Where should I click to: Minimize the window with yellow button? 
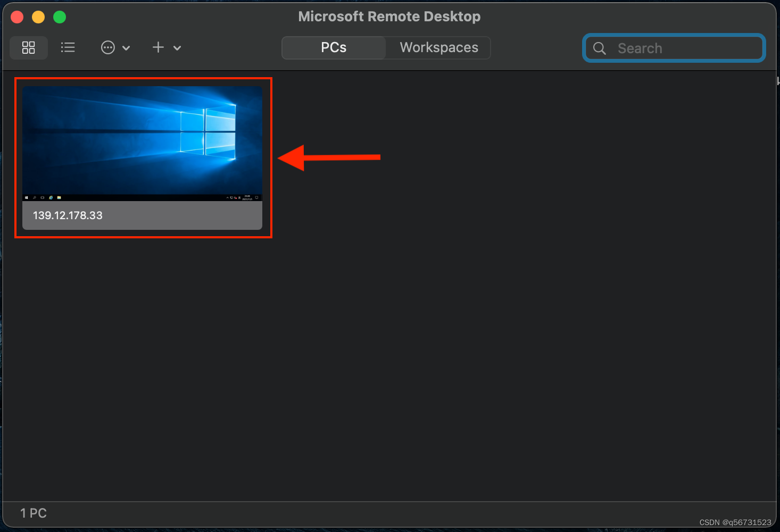click(x=38, y=17)
